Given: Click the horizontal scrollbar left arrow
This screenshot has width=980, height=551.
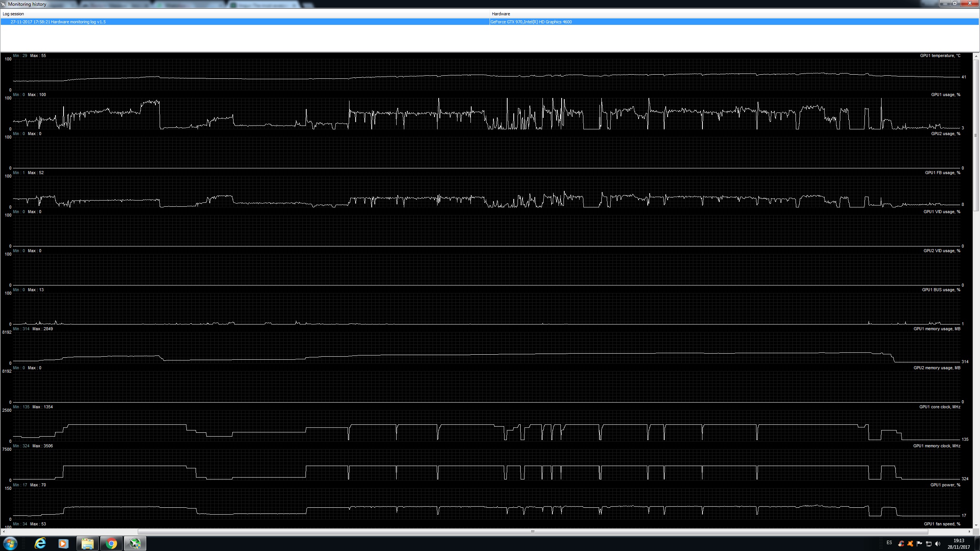Looking at the screenshot, I should 4,531.
